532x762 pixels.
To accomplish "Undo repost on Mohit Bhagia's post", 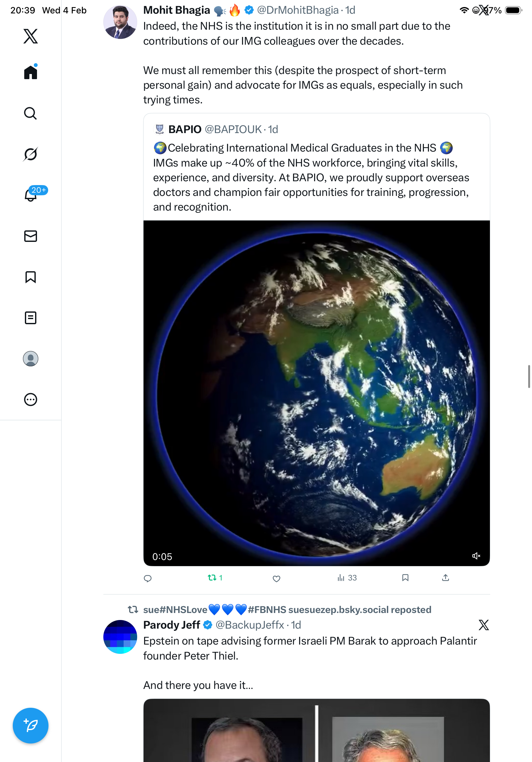I will tap(212, 578).
